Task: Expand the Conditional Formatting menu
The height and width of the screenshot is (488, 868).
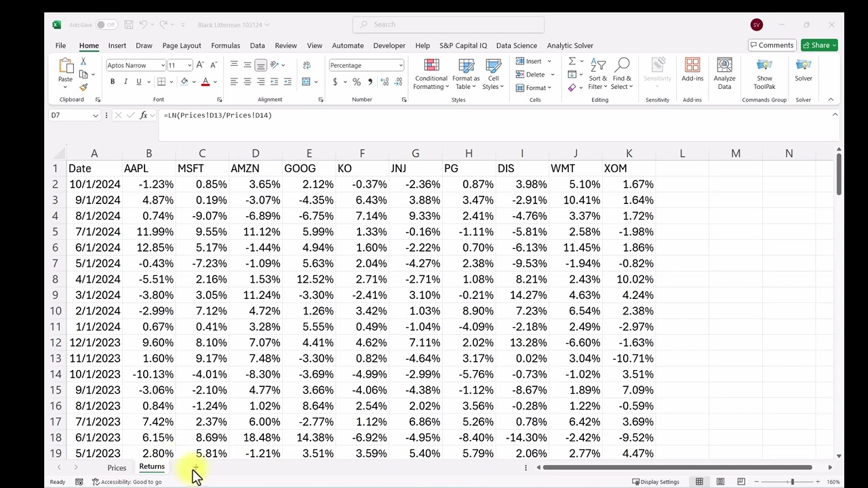Action: pyautogui.click(x=431, y=74)
